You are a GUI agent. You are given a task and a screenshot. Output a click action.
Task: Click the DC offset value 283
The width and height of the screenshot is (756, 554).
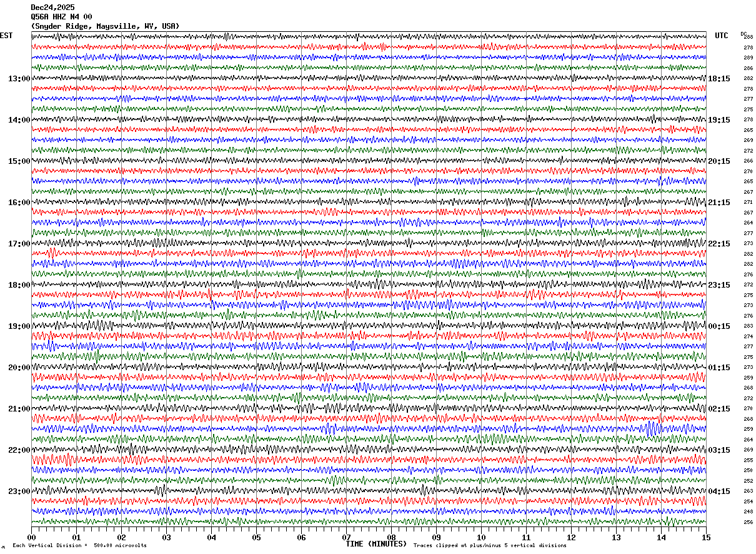coord(749,326)
